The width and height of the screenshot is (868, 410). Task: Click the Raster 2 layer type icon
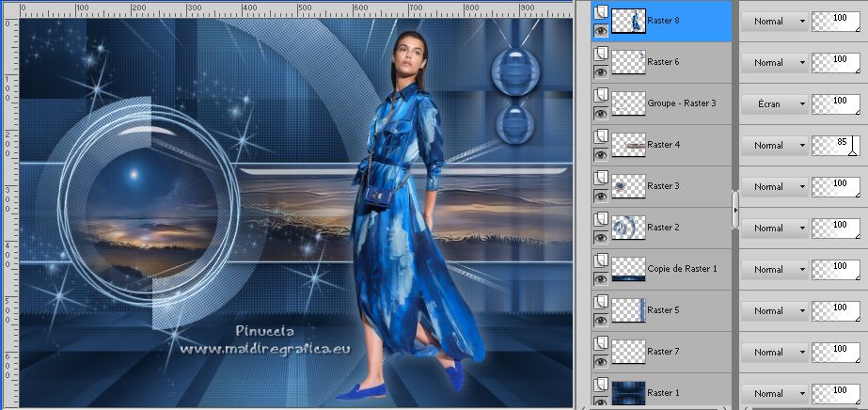(x=601, y=219)
